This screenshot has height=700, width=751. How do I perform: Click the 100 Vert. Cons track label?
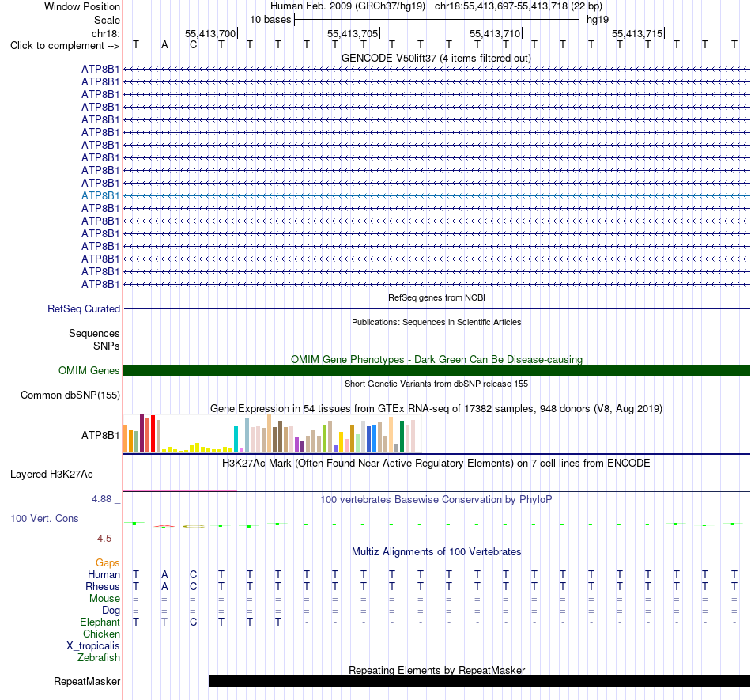tap(44, 518)
